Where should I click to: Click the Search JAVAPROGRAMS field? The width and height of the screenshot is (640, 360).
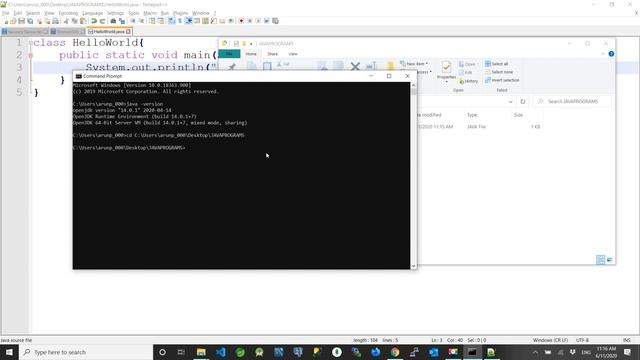pos(573,101)
